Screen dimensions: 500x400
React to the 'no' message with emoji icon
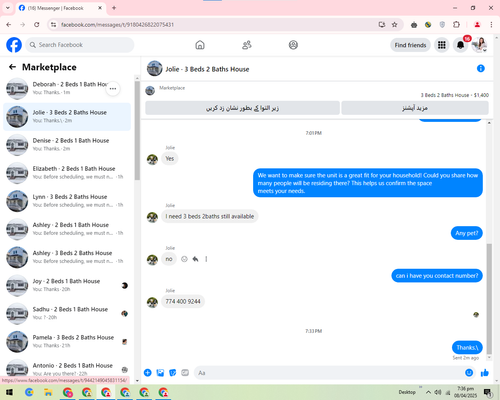click(x=184, y=259)
